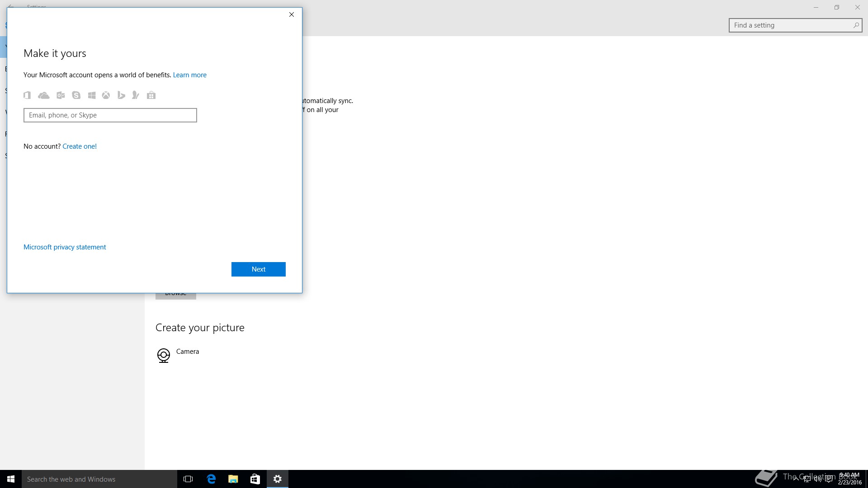The width and height of the screenshot is (868, 488).
Task: Click the Bing icon in the dialog
Action: coord(121,95)
